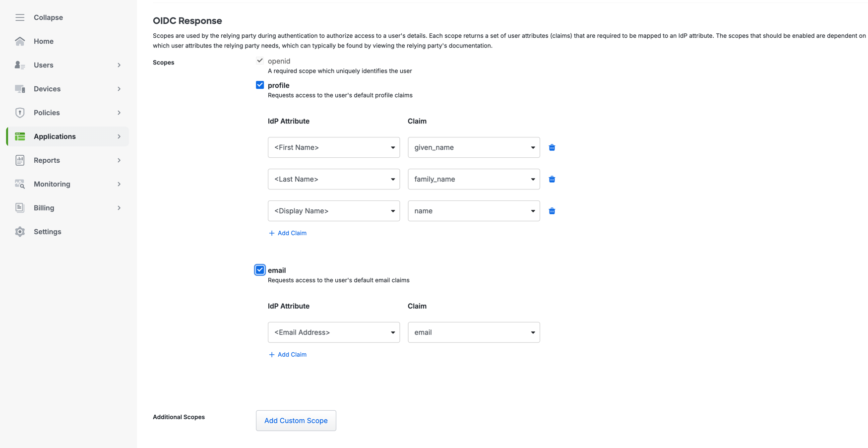Disable the profile scope checkbox
The height and width of the screenshot is (448, 868).
coord(260,85)
